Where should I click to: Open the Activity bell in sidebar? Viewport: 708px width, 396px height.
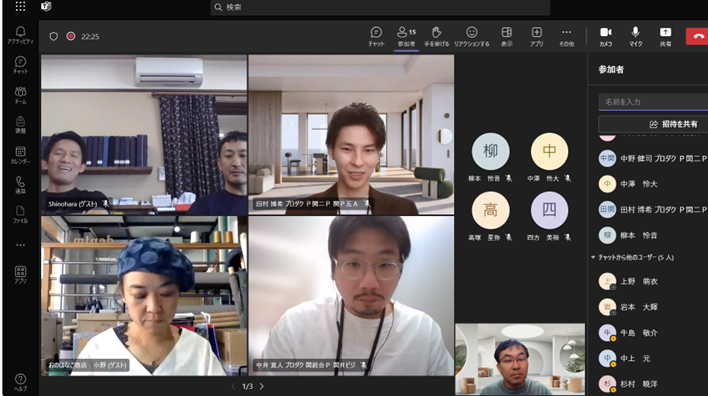coord(20,35)
